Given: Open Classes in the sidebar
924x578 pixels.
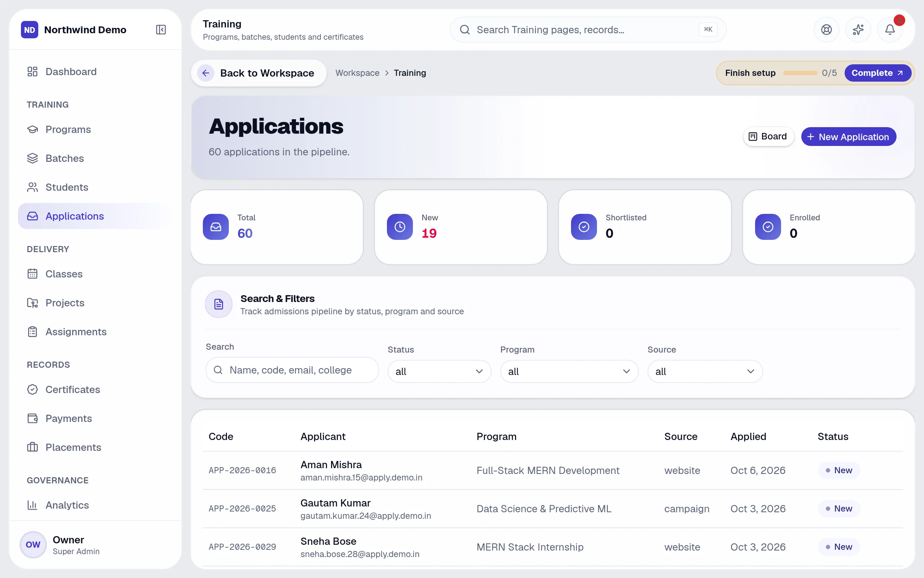Looking at the screenshot, I should point(95,274).
